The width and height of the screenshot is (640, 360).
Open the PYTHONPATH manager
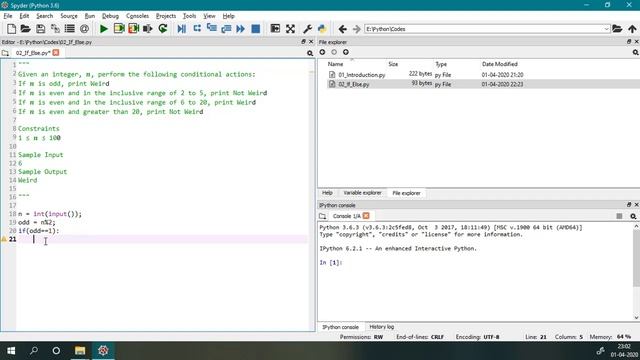coord(322,29)
